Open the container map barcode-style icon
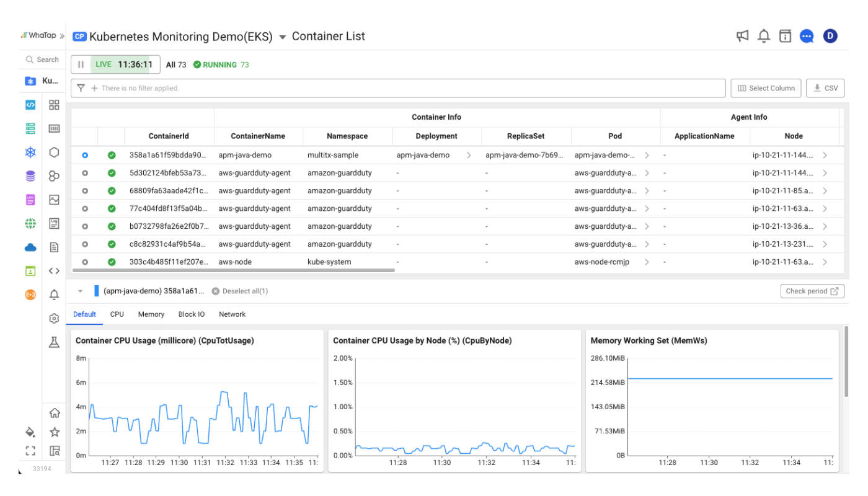The image size is (868, 496). click(54, 128)
